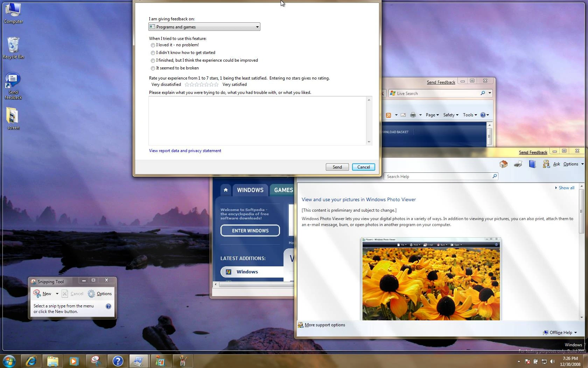
Task: Click the Search Help input field
Action: (x=438, y=177)
